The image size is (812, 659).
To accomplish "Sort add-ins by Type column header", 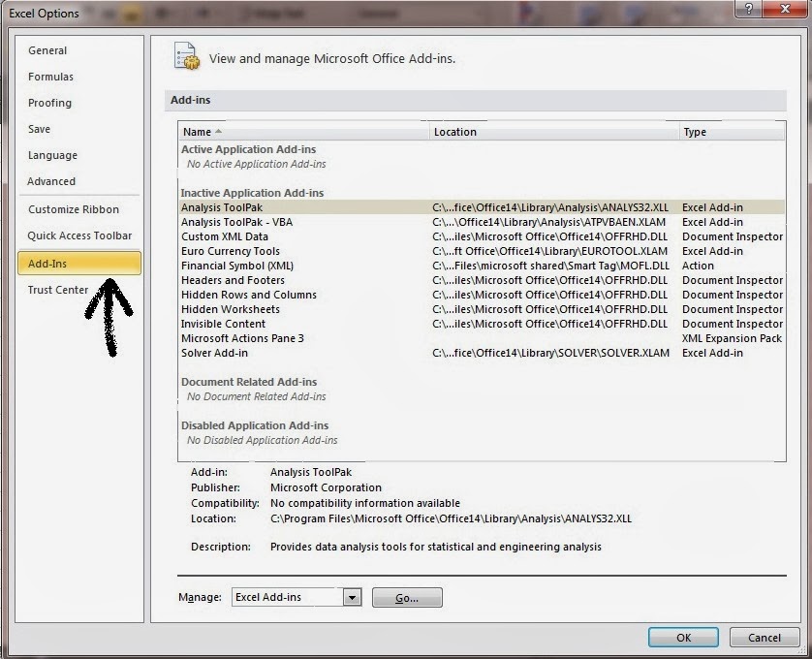I will (732, 132).
